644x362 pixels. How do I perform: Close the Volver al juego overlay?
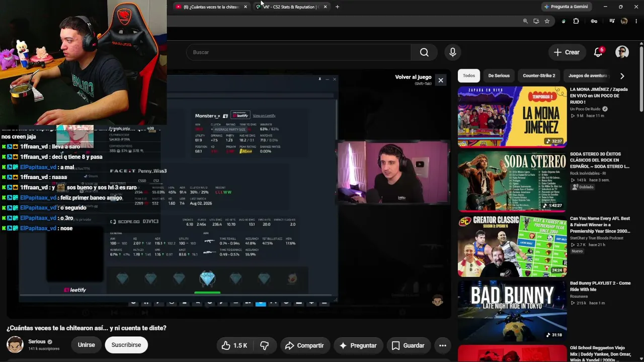pos(441,80)
